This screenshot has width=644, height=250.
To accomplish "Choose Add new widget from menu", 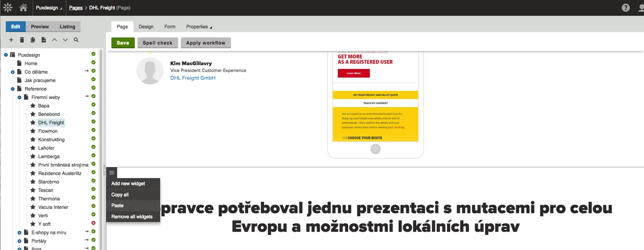I will click(128, 184).
